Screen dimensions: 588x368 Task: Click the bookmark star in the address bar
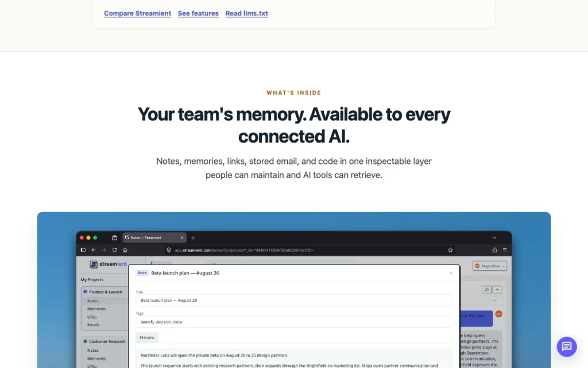450,250
